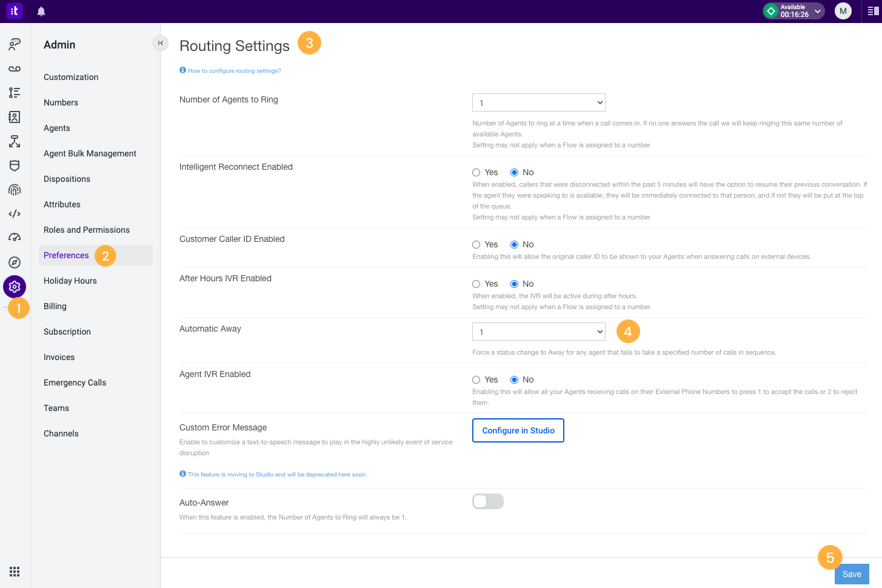Viewport: 882px width, 588px height.
Task: Toggle the Auto-Answer switch
Action: (x=488, y=501)
